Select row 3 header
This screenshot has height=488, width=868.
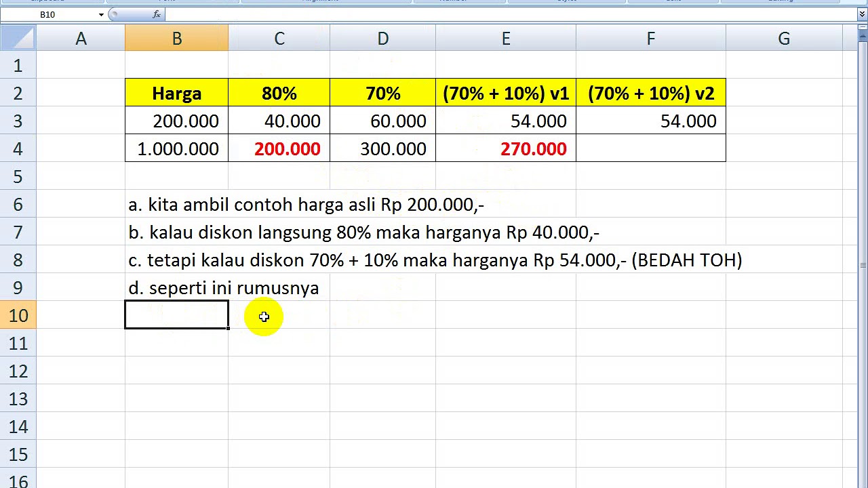[x=18, y=121]
